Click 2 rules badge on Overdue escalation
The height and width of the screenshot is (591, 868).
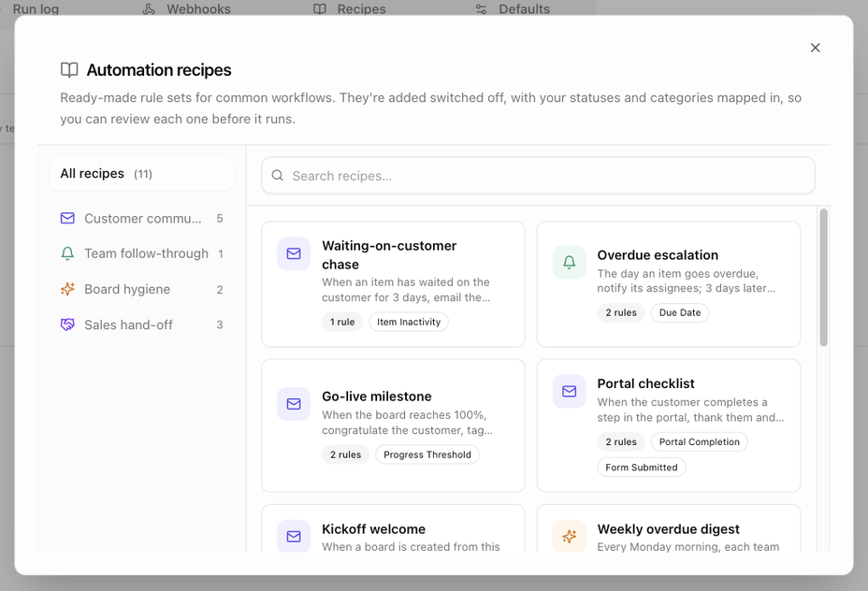pos(620,312)
